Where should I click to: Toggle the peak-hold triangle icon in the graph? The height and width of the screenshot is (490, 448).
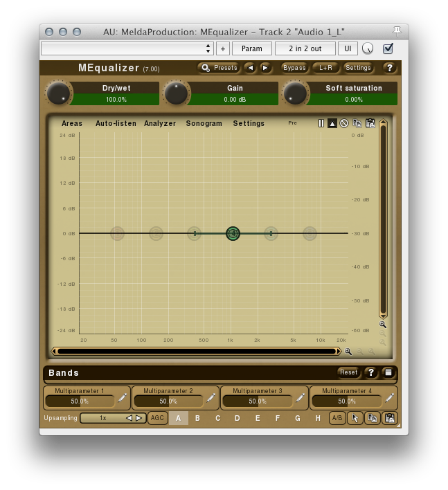(332, 123)
